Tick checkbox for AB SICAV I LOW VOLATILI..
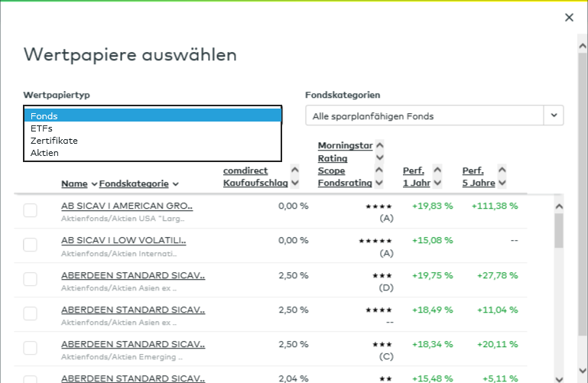This screenshot has width=588, height=383. [x=30, y=245]
